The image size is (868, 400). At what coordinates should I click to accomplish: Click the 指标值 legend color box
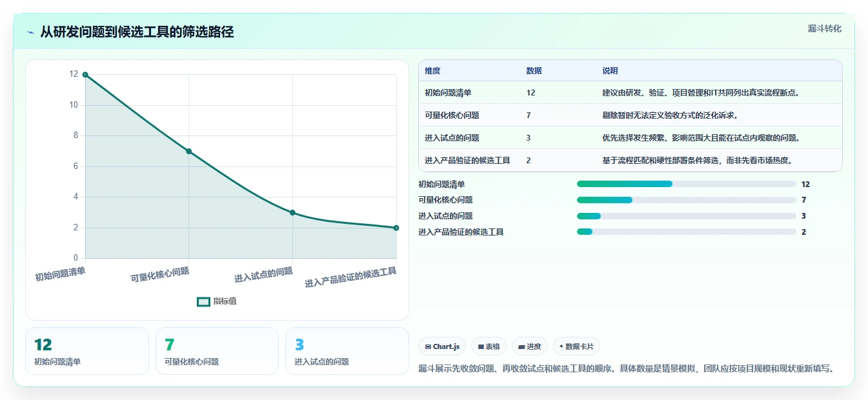(x=203, y=301)
